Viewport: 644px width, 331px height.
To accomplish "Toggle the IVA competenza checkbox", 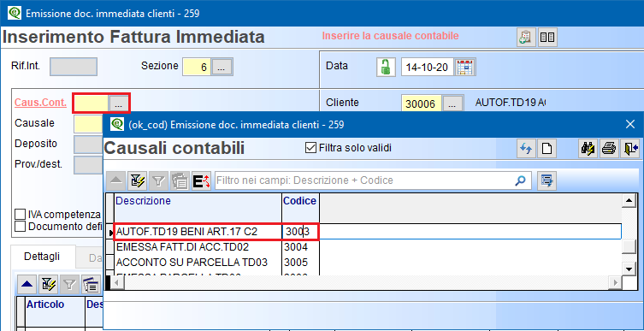I will pyautogui.click(x=20, y=215).
